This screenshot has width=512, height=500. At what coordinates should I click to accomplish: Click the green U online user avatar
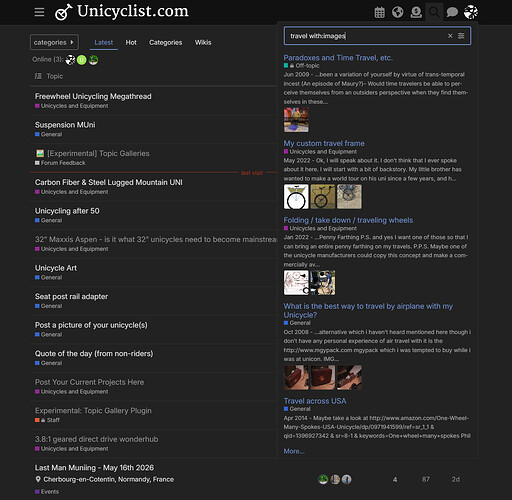pos(82,60)
